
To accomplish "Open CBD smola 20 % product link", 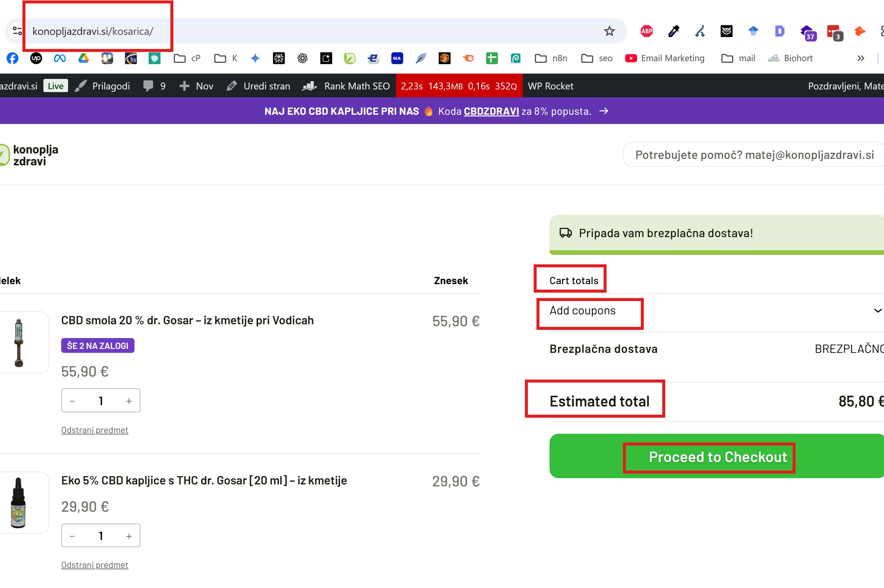I will pos(187,320).
